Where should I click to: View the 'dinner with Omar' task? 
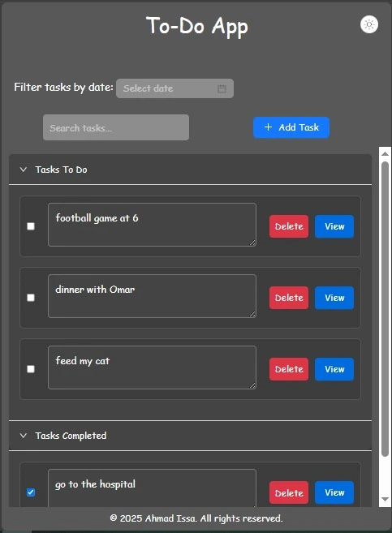tap(334, 298)
